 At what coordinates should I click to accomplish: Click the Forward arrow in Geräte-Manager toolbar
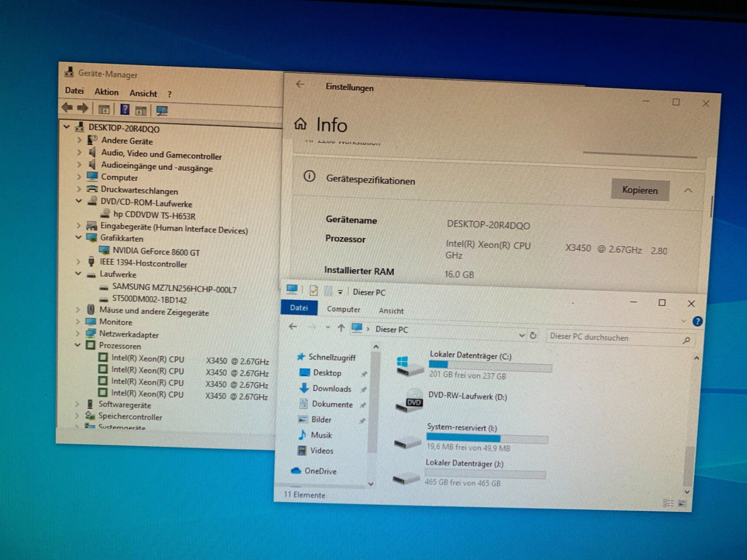(83, 108)
